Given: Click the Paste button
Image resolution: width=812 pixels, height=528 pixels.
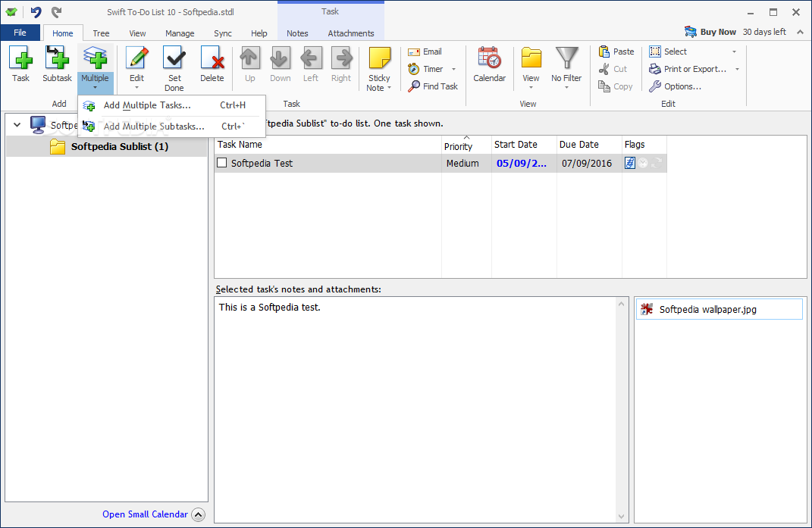Looking at the screenshot, I should (616, 52).
